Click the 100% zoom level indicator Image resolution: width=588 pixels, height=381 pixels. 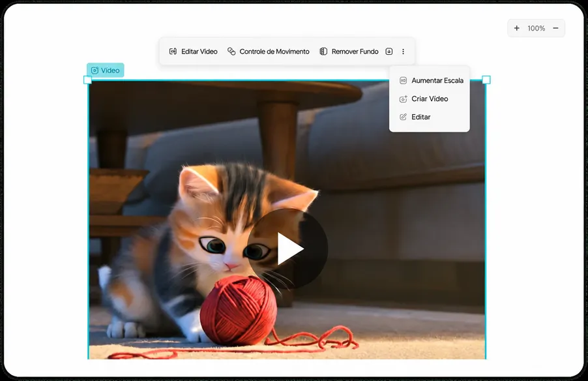click(x=537, y=28)
